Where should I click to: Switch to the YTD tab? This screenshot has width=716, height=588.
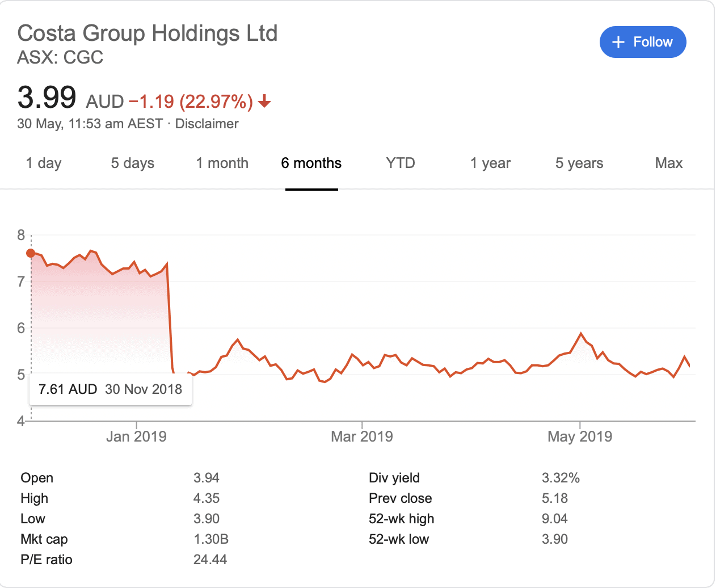tap(401, 163)
